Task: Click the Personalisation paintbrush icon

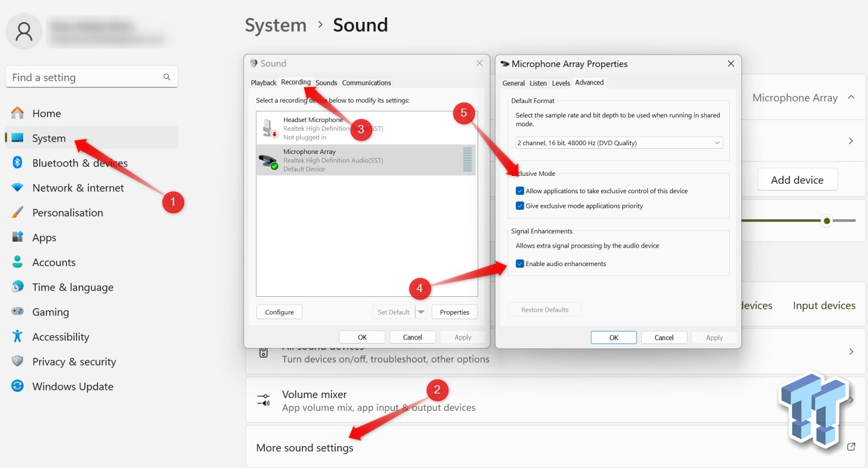Action: [x=17, y=213]
